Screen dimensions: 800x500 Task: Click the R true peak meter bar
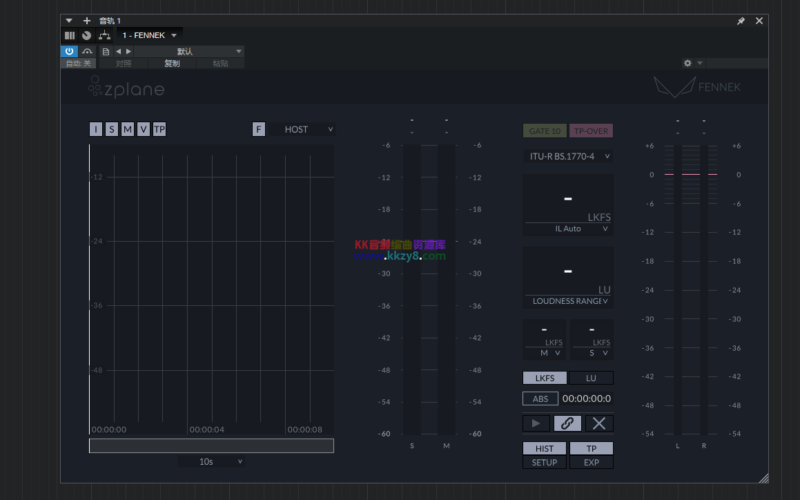pyautogui.click(x=704, y=289)
